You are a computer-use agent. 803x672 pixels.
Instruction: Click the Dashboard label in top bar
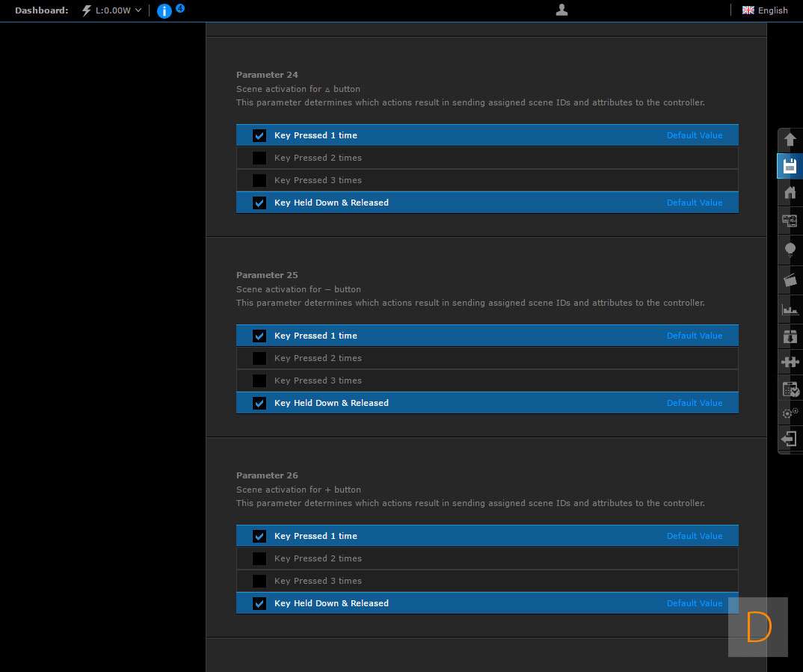42,10
